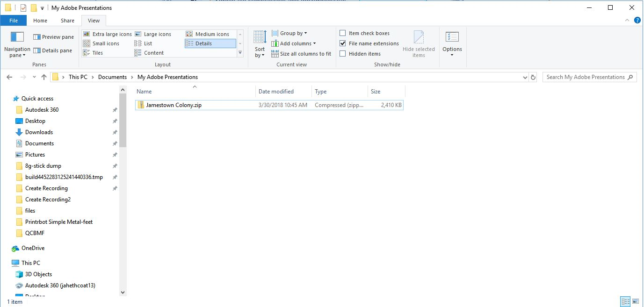This screenshot has width=644, height=307.
Task: Switch layout to Medium icons
Action: [x=208, y=34]
